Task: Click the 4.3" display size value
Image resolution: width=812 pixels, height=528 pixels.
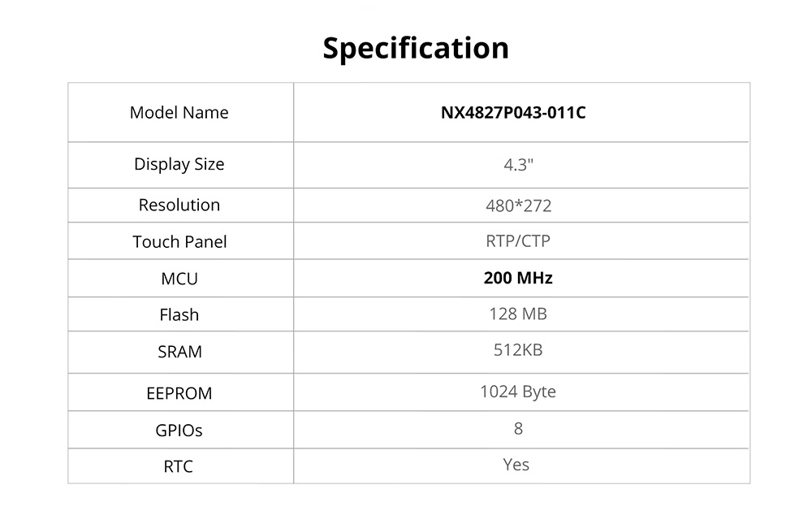Action: pos(518,165)
